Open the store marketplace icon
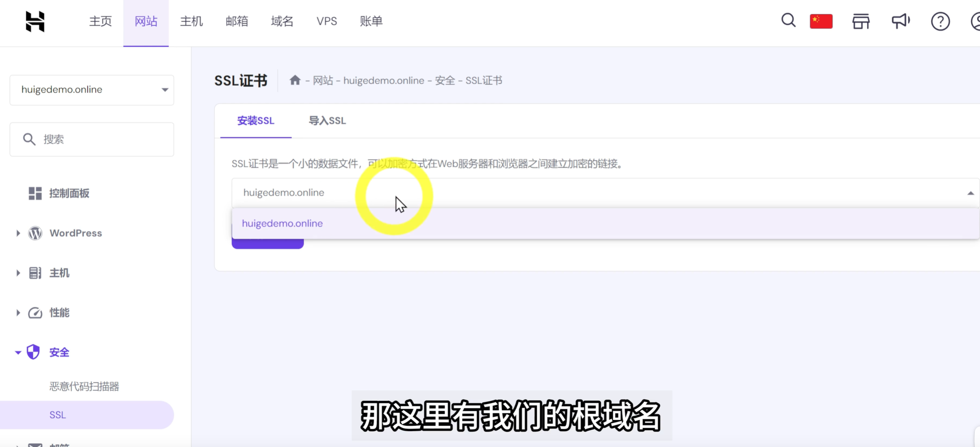 pyautogui.click(x=861, y=21)
